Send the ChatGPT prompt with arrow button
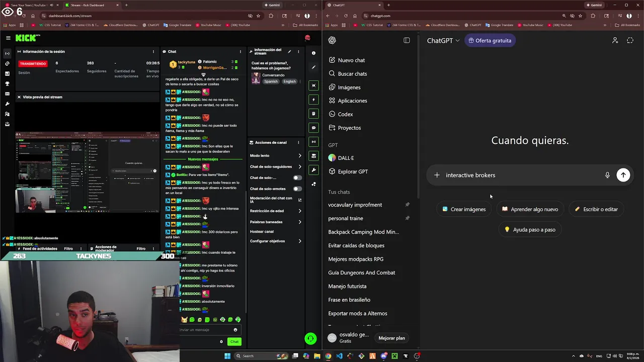Viewport: 644px width, 362px height. (x=623, y=175)
